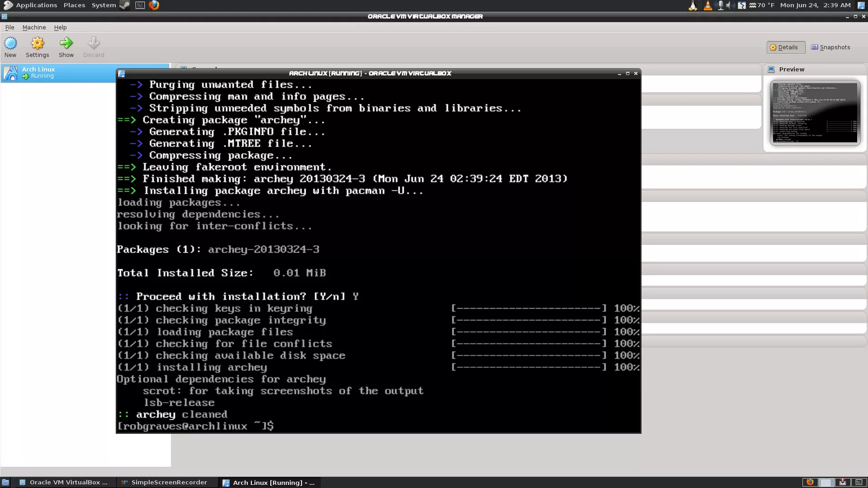Click the shell prompt line in VM terminal

coord(195,426)
